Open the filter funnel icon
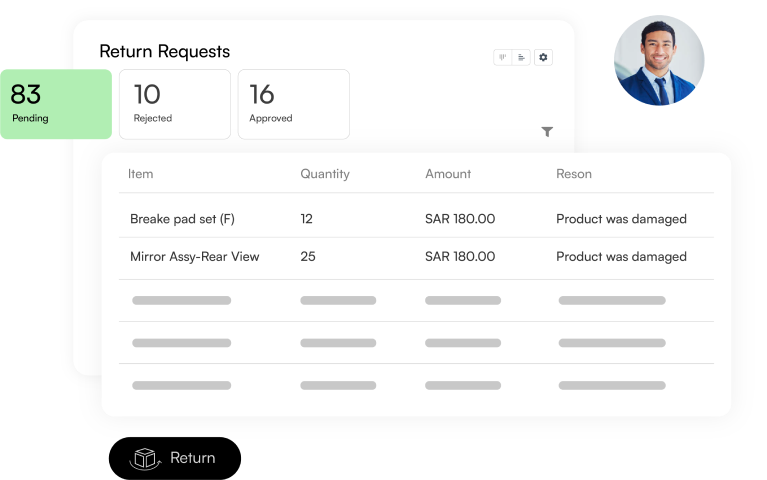 [x=547, y=132]
